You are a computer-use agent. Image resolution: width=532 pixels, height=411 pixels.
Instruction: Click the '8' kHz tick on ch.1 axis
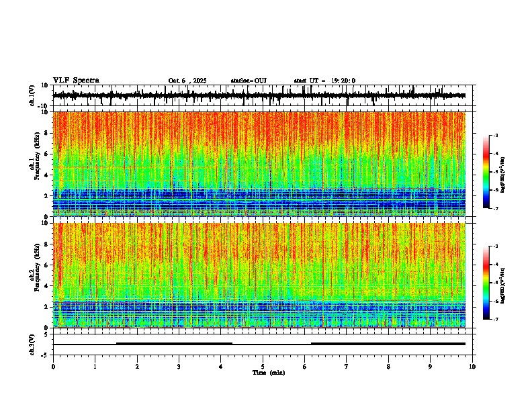pyautogui.click(x=46, y=133)
